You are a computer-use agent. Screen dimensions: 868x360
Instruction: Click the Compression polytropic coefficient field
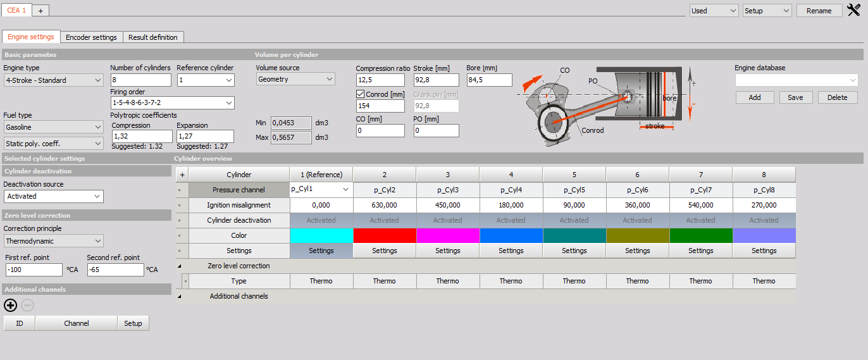(142, 137)
